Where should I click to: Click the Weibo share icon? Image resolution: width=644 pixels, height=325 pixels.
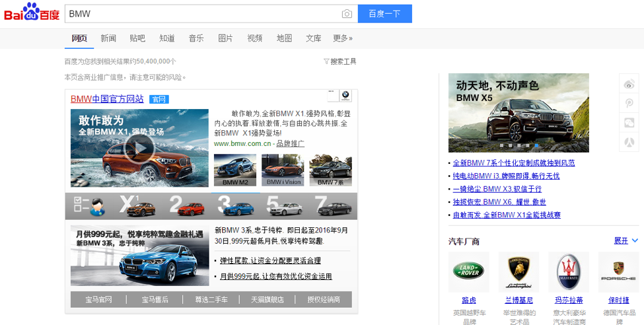tap(629, 84)
